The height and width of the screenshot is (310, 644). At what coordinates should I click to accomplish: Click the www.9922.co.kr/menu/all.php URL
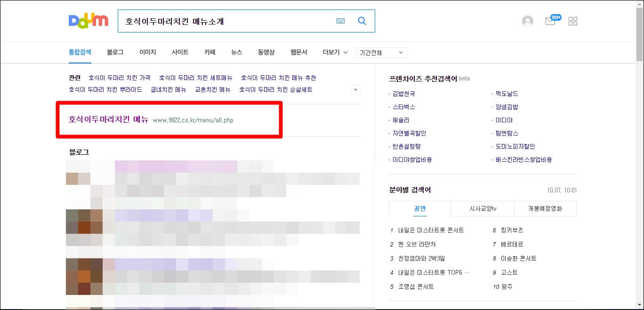(193, 120)
